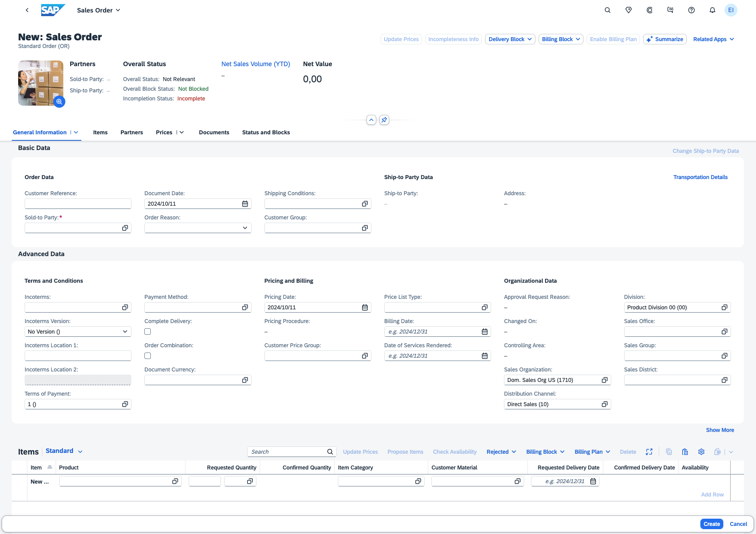The width and height of the screenshot is (756, 534).
Task: Click the Customer Reference input field
Action: click(x=78, y=204)
